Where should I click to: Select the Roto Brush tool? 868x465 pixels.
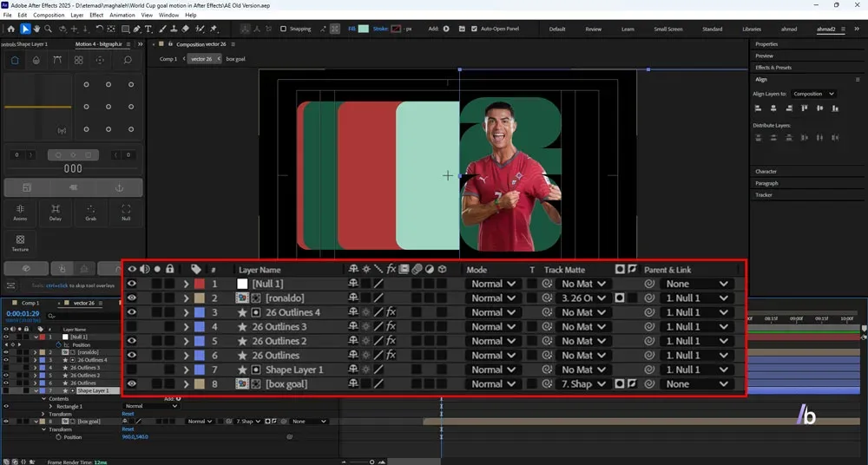(x=201, y=29)
